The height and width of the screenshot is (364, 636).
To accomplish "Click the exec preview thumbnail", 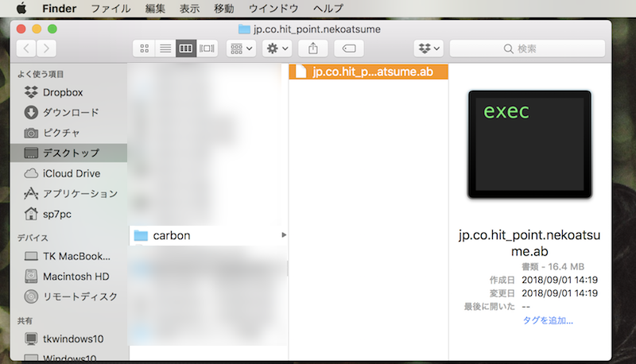I will click(x=529, y=145).
